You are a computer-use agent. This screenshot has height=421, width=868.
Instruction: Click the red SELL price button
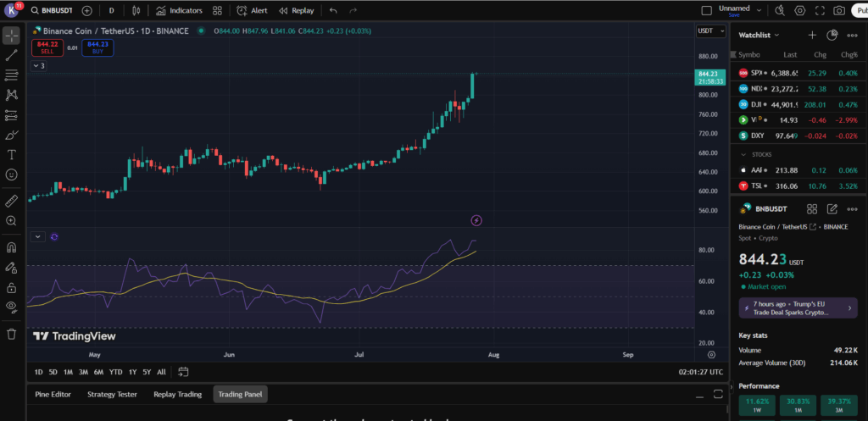coord(48,47)
